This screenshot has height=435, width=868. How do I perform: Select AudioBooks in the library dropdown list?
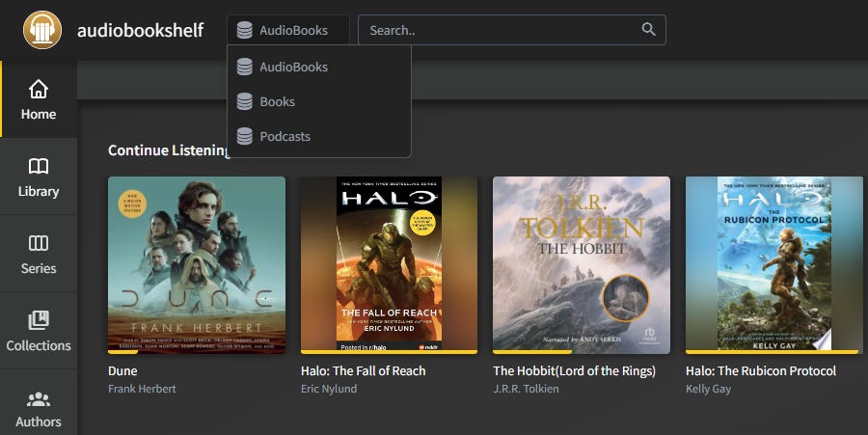[319, 67]
